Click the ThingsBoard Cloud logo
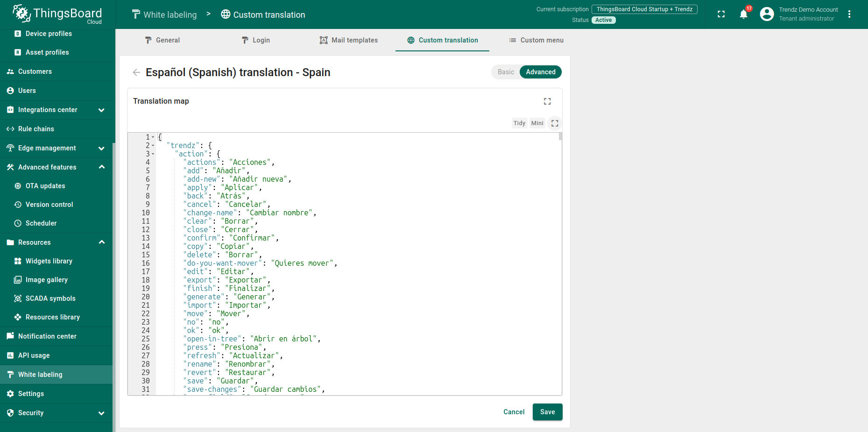868x432 pixels. coord(57,14)
